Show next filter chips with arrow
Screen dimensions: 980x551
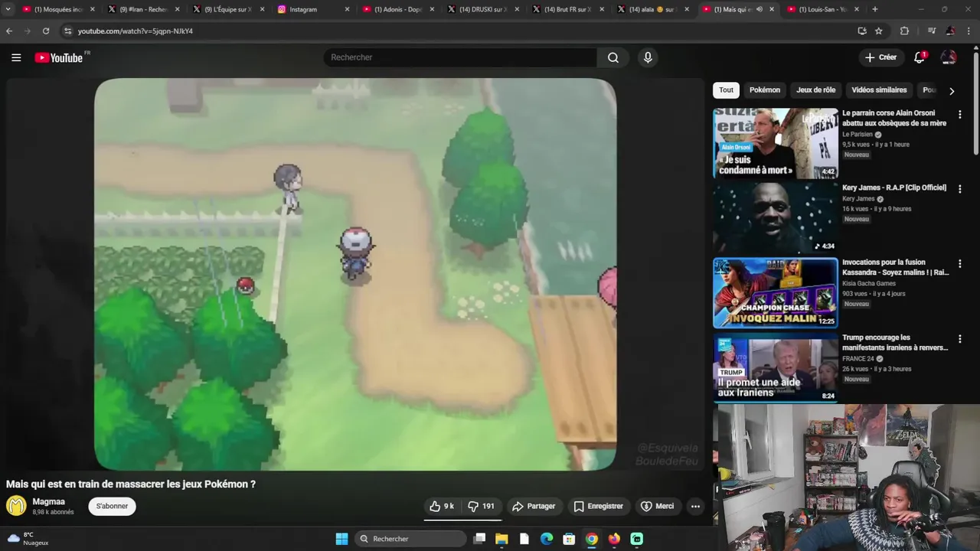point(952,90)
